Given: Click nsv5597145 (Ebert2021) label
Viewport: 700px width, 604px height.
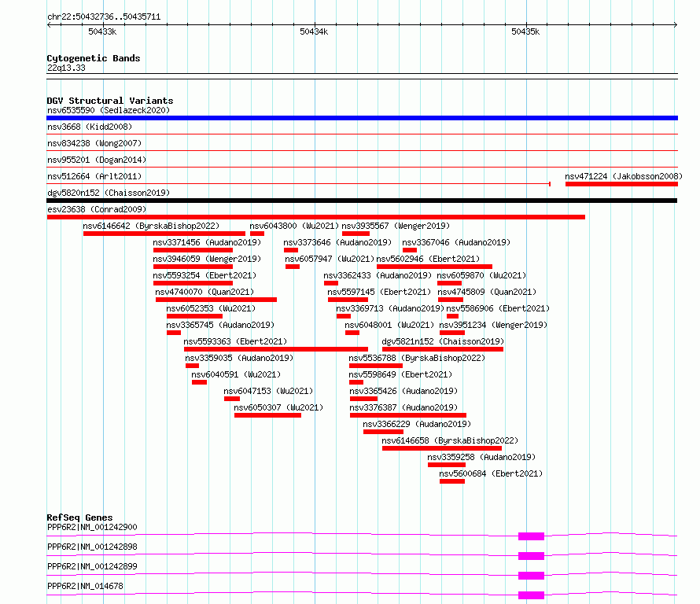Looking at the screenshot, I should click(379, 292).
